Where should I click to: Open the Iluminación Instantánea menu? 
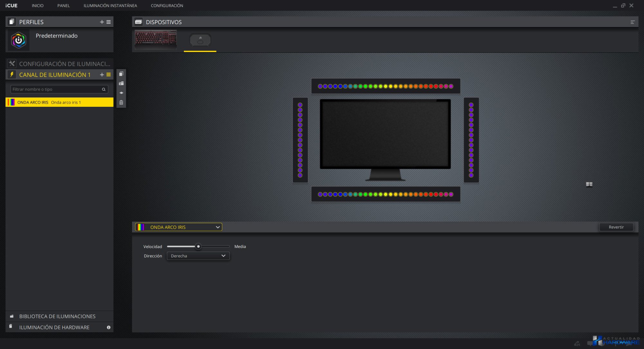pyautogui.click(x=110, y=5)
